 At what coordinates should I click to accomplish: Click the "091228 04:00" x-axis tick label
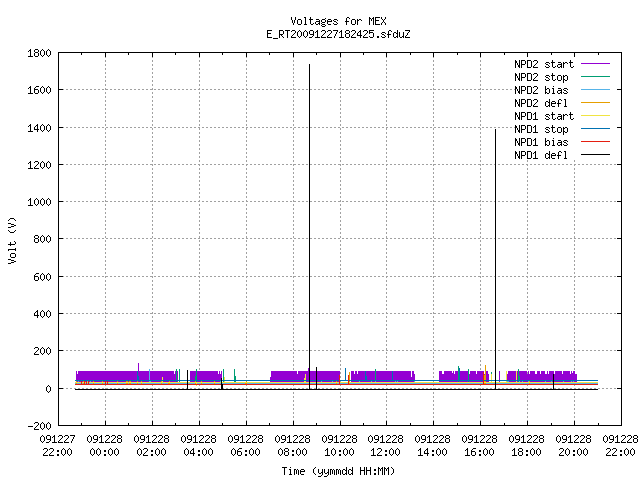pos(198,446)
